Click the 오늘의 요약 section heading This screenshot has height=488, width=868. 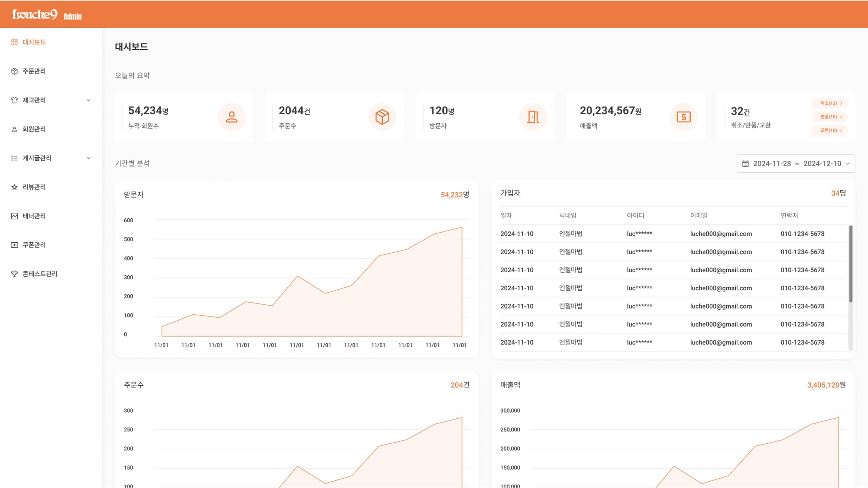point(132,75)
